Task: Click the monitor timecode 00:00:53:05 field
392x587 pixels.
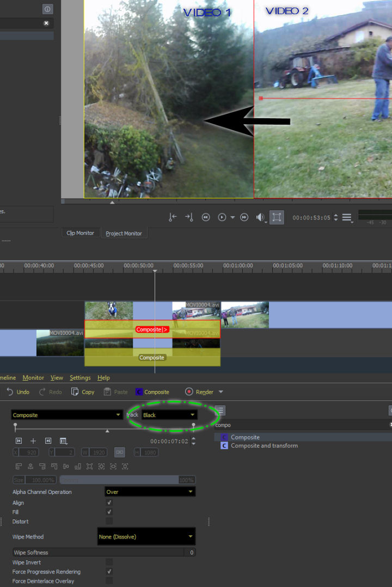Action: tap(311, 217)
